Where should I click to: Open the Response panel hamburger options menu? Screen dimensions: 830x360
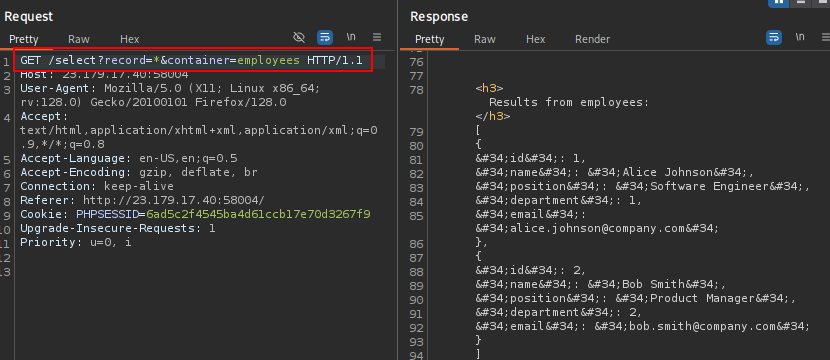click(826, 37)
